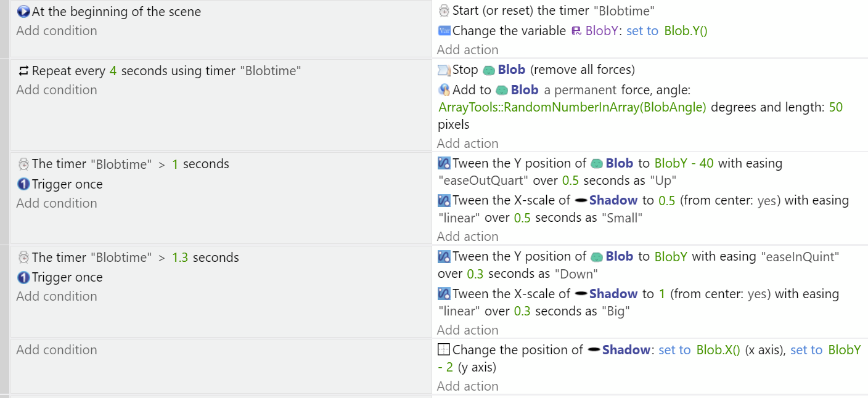The height and width of the screenshot is (398, 868).
Task: Click the icon before "Add to Blob a permanent force"
Action: click(x=444, y=90)
